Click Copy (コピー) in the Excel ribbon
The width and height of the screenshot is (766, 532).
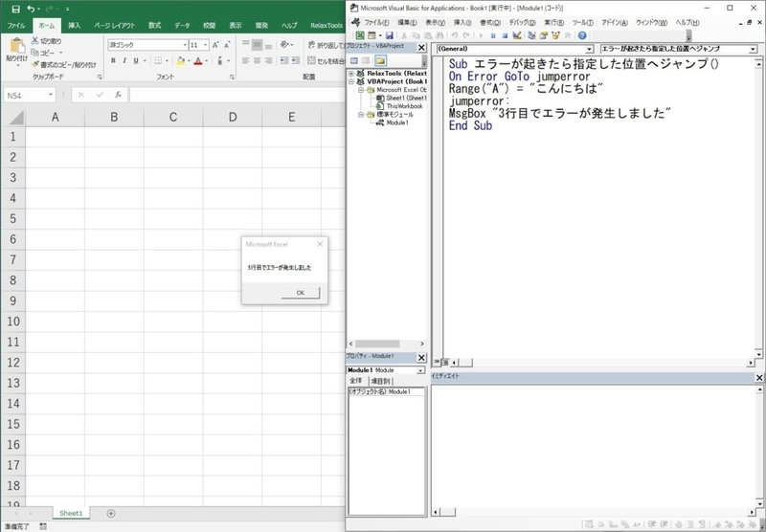(44, 53)
